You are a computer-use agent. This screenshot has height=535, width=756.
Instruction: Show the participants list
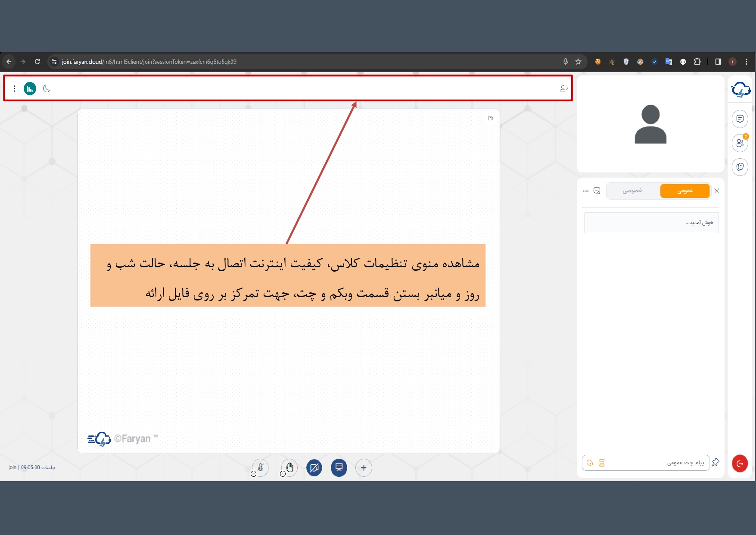(x=740, y=143)
